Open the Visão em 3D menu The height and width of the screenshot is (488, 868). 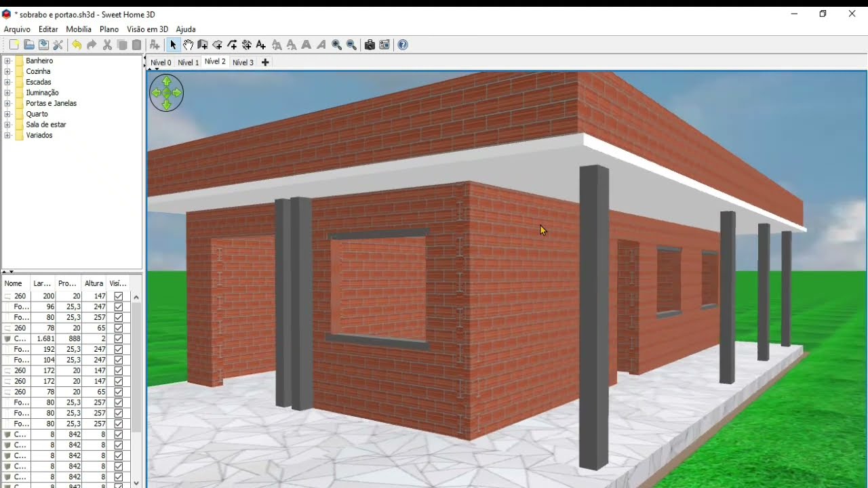(147, 29)
